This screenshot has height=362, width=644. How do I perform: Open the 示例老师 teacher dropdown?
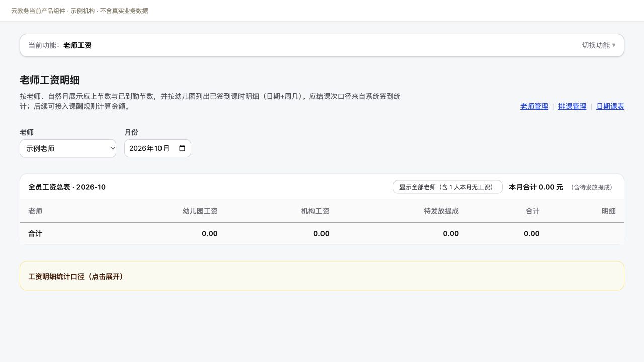click(x=68, y=148)
